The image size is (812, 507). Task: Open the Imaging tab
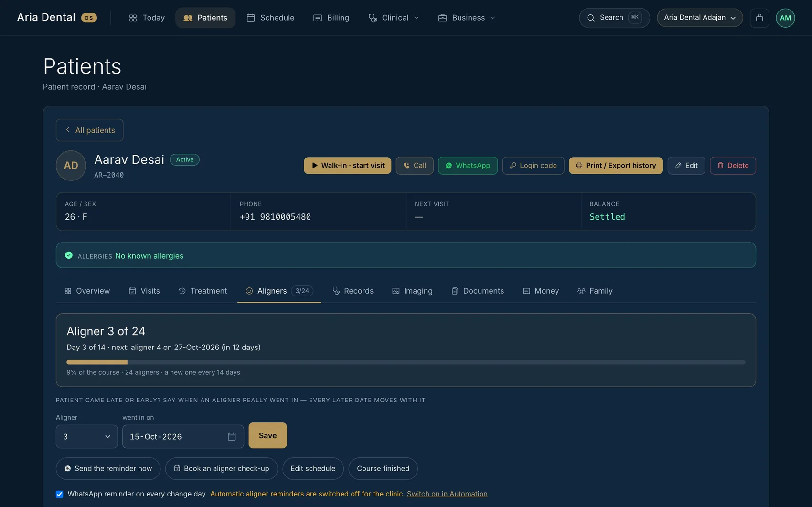(412, 291)
